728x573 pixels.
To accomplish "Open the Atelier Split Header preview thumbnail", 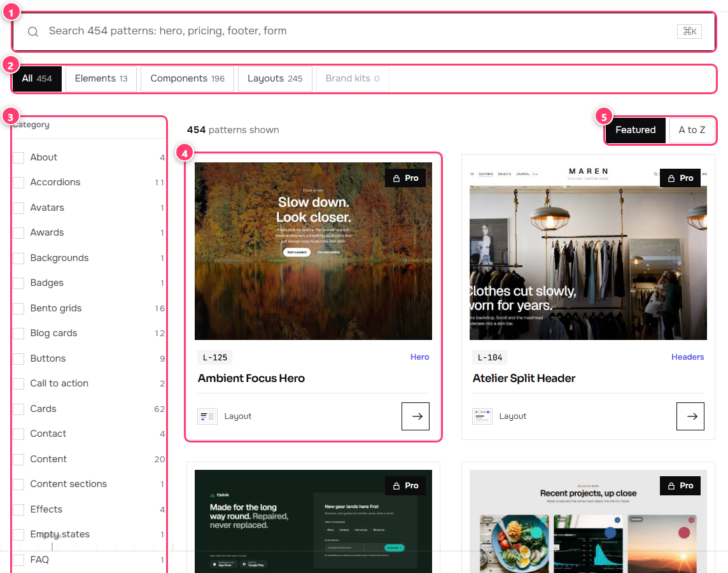I will coord(588,251).
